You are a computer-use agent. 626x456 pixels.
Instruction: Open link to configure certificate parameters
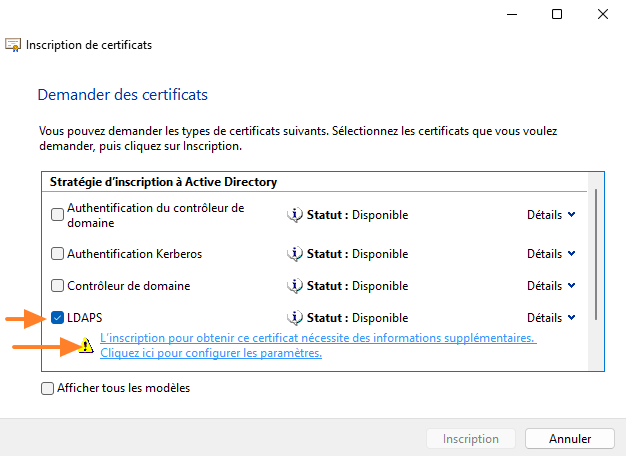click(x=211, y=353)
